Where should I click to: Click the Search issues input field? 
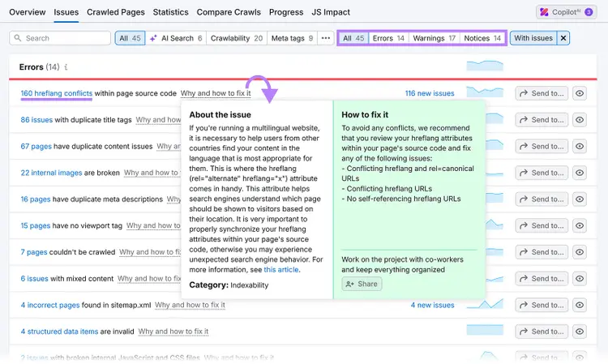[60, 38]
